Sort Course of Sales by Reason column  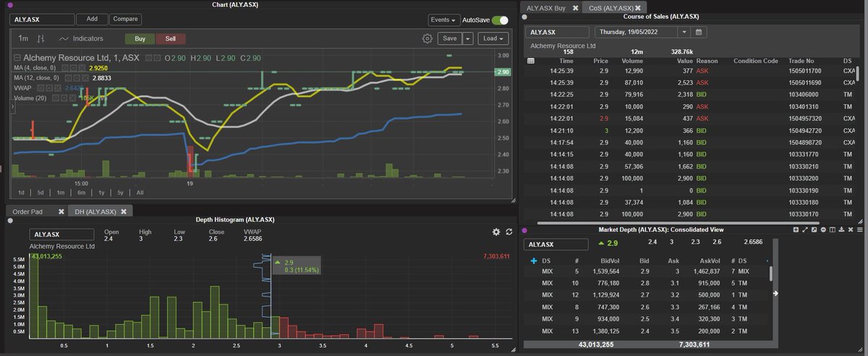pos(708,61)
